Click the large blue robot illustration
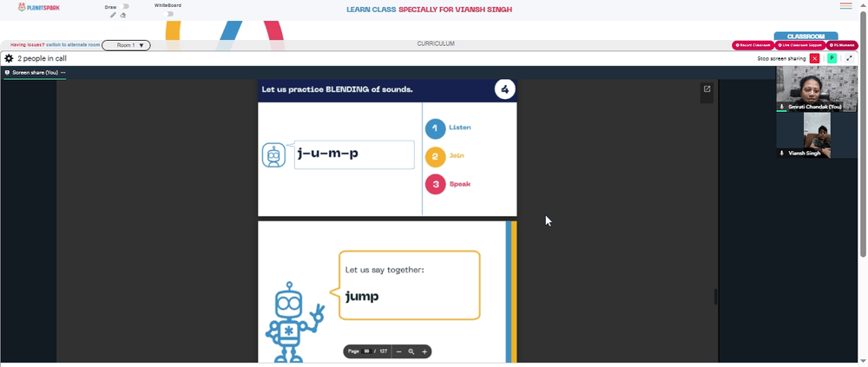 [x=294, y=322]
